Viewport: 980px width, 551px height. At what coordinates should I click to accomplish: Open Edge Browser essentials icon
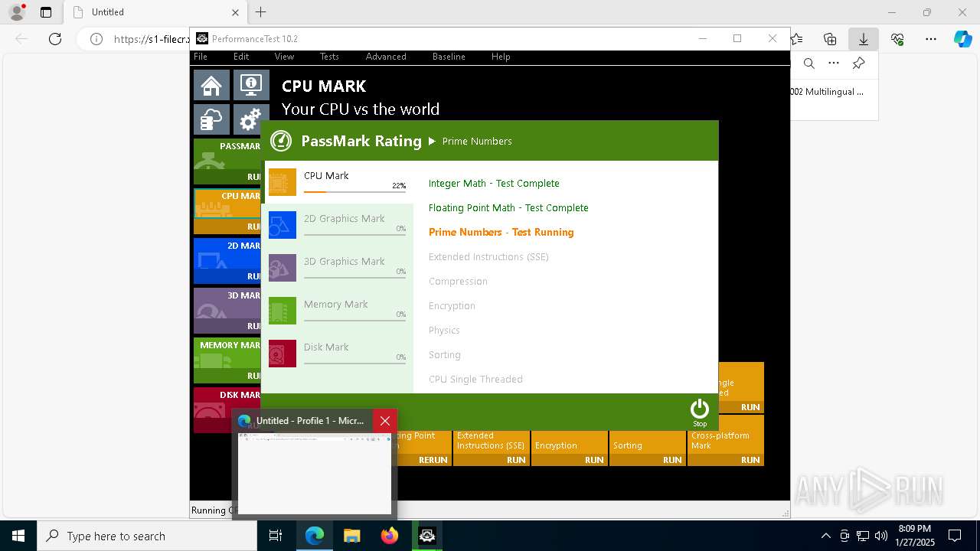897,39
